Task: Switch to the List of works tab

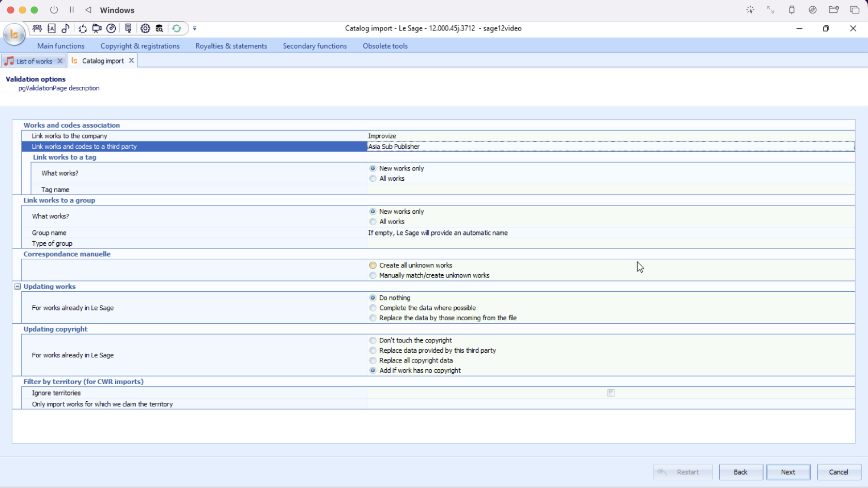Action: click(x=34, y=61)
